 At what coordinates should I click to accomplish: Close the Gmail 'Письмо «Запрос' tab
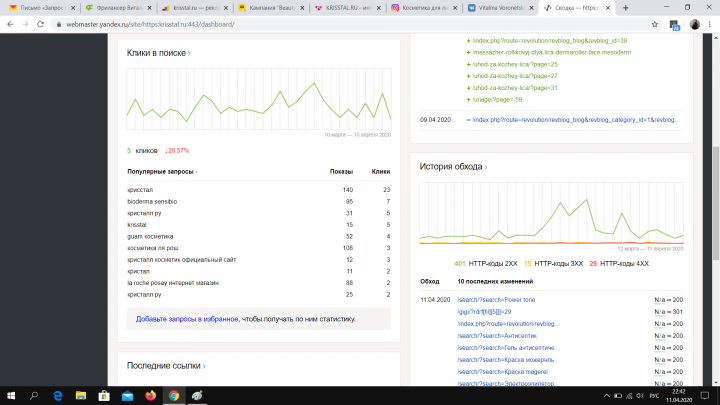pos(73,8)
